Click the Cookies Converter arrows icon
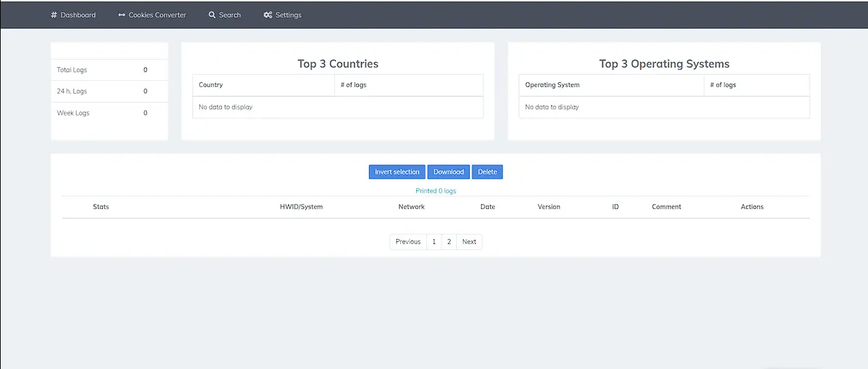The height and width of the screenshot is (369, 868). [122, 15]
